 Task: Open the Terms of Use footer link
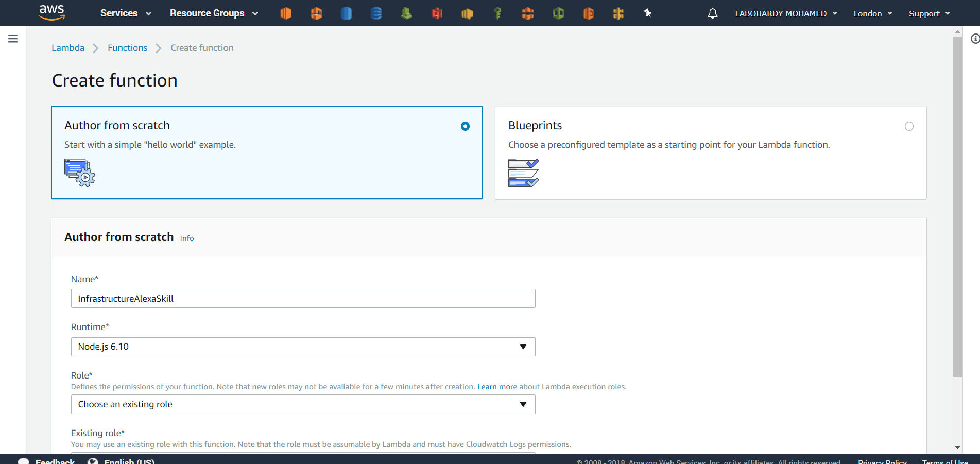tap(945, 461)
